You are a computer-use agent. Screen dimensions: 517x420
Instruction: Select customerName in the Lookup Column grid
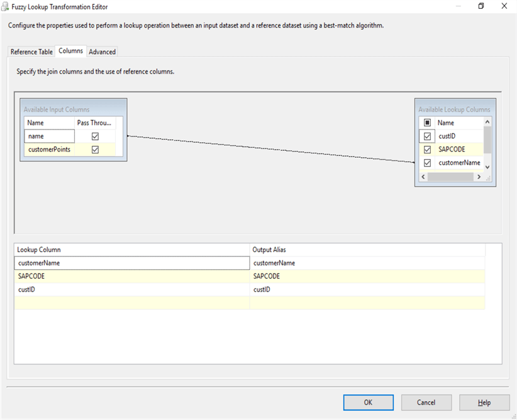coord(131,263)
